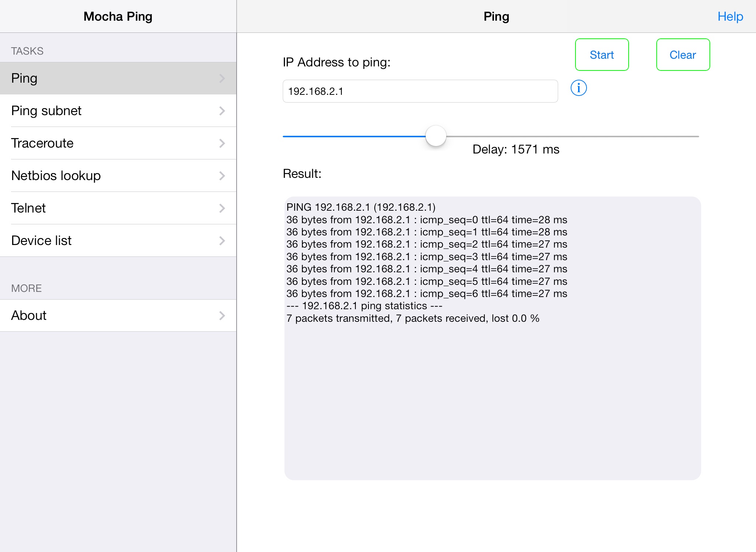The image size is (756, 552).
Task: Select Traceroute in the sidebar
Action: tap(118, 143)
